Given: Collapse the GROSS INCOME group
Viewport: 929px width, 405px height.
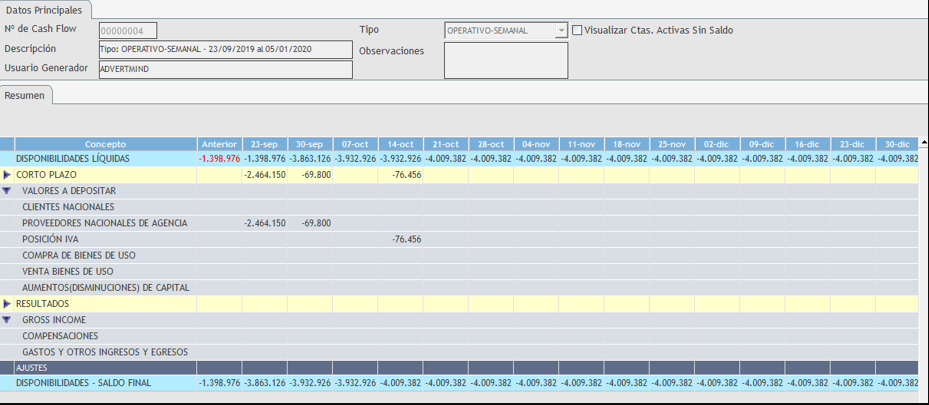Looking at the screenshot, I should pos(7,319).
